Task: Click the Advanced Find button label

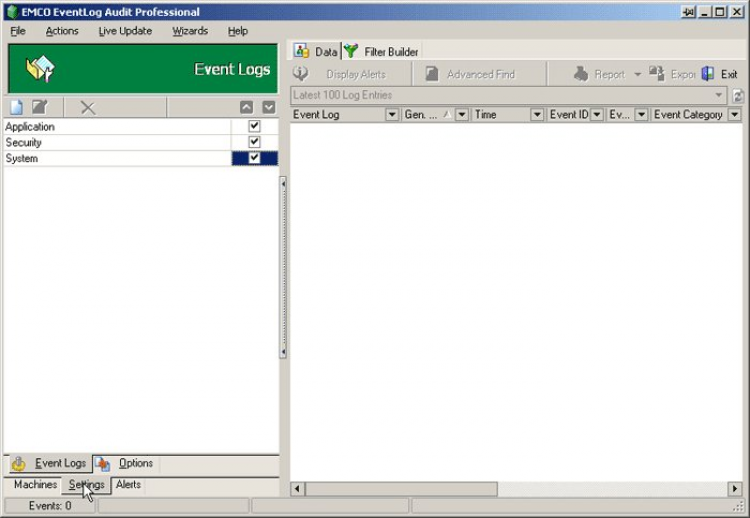Action: point(481,75)
